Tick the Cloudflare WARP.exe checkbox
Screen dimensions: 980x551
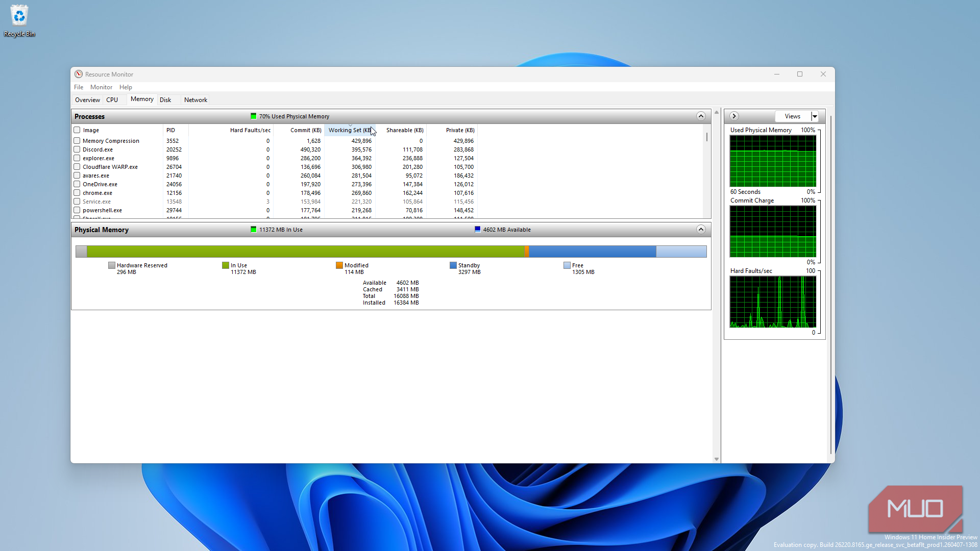coord(77,167)
